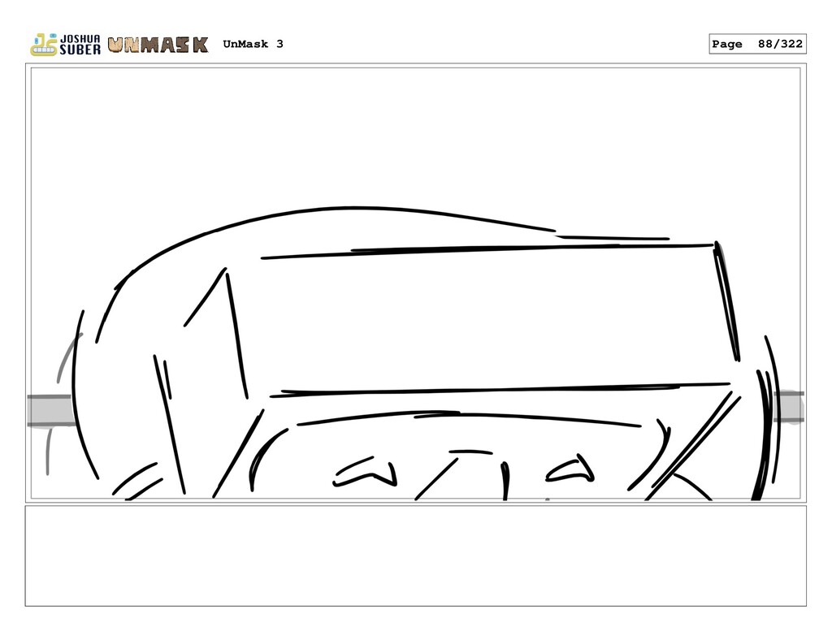
Task: Click the Joshua Suber robot logo icon
Action: 44,45
